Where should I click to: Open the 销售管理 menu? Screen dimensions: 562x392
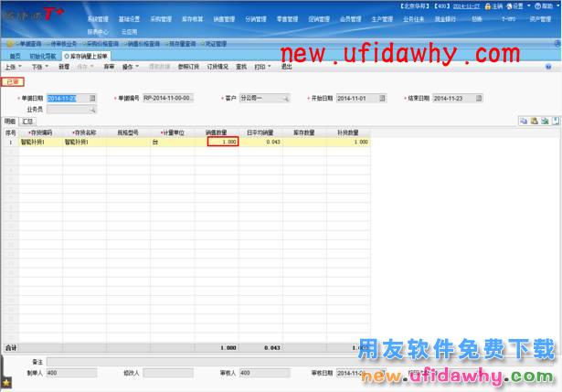coord(224,19)
